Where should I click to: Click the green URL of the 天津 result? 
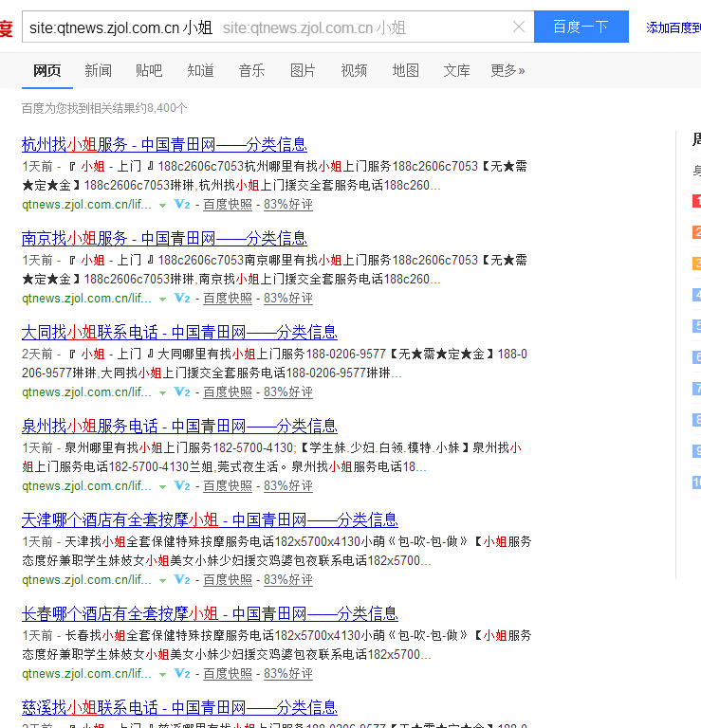87,579
